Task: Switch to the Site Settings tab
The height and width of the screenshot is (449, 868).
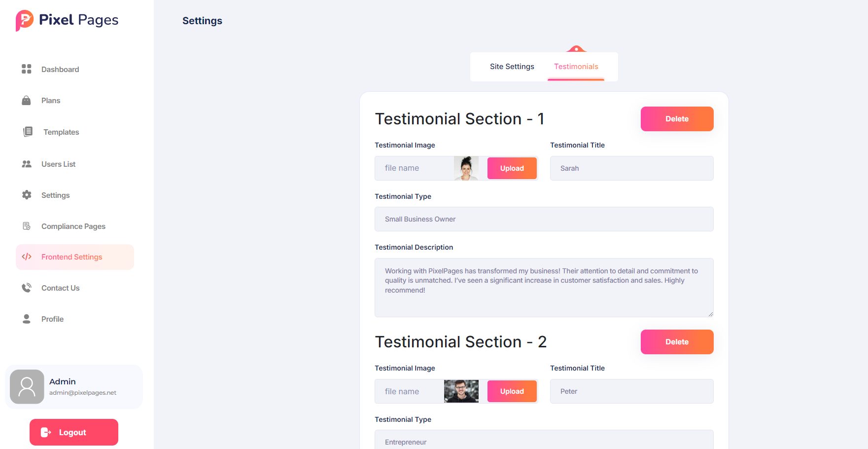Action: click(x=512, y=67)
